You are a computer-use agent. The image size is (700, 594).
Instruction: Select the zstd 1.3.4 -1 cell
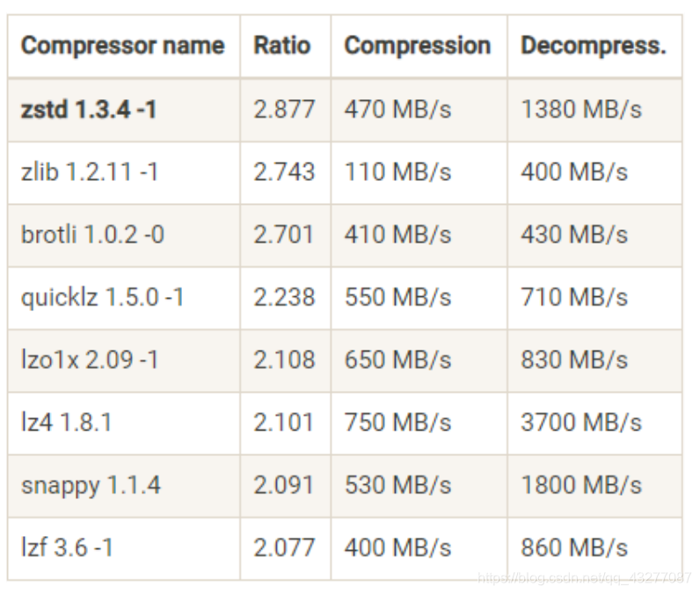pos(123,110)
